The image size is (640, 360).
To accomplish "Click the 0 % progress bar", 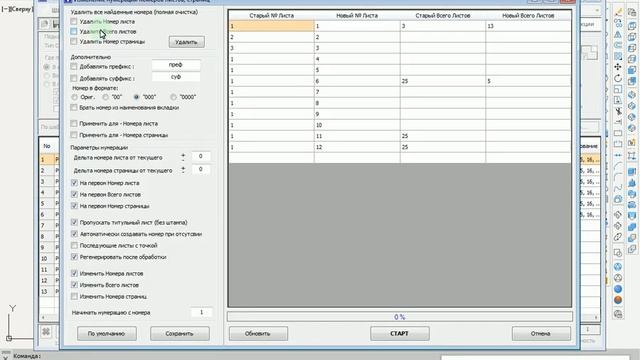I will pos(400,317).
